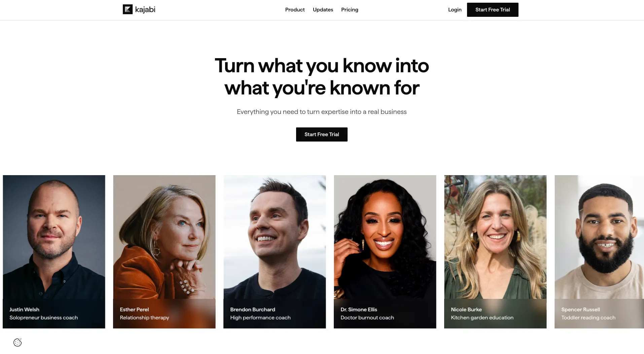Click the High performance coach caption
Viewport: 644px width, 354px height.
coord(260,318)
